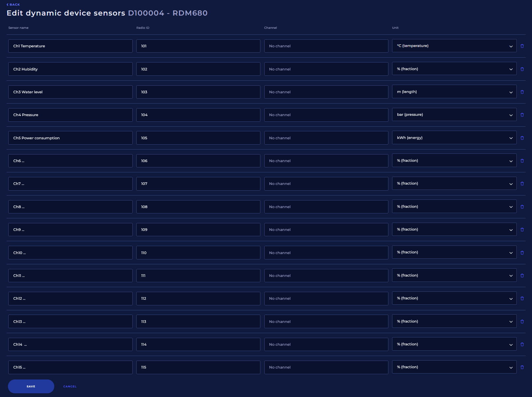Image resolution: width=532 pixels, height=397 pixels.
Task: Click trash icon for Ch2 Hubidity
Action: point(522,69)
